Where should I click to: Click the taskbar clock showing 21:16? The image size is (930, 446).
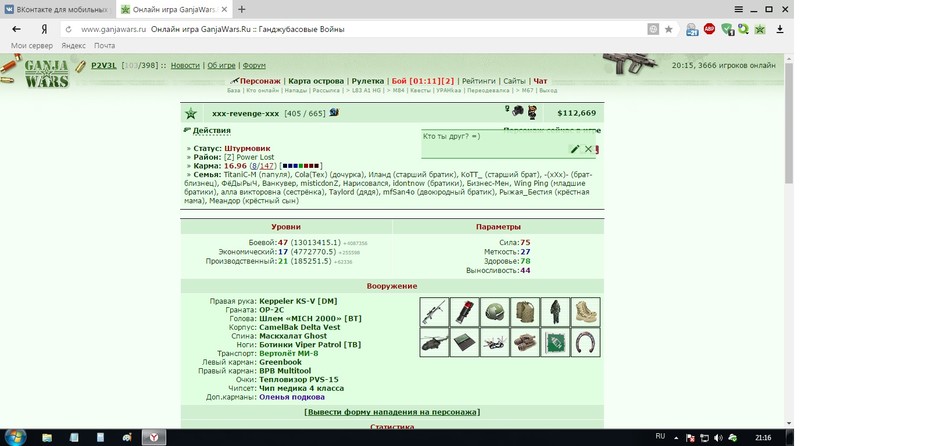tap(763, 438)
